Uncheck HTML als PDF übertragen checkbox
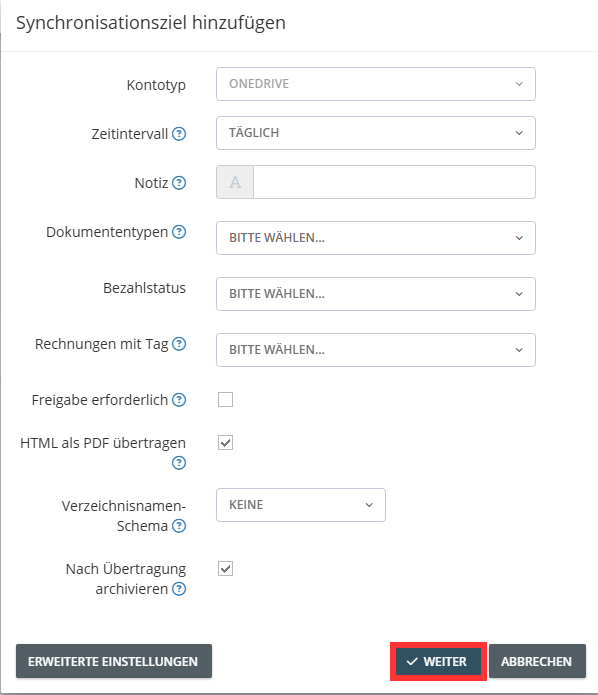 (x=225, y=442)
